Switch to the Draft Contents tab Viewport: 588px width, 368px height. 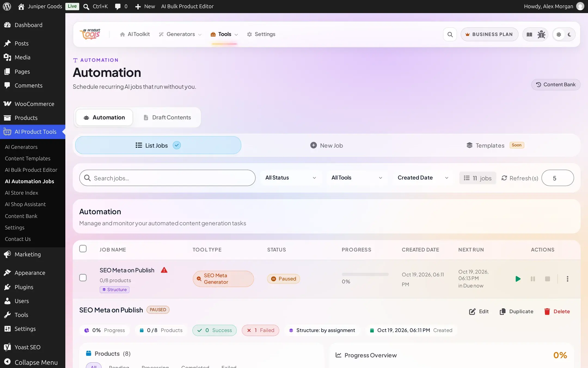[x=167, y=117]
